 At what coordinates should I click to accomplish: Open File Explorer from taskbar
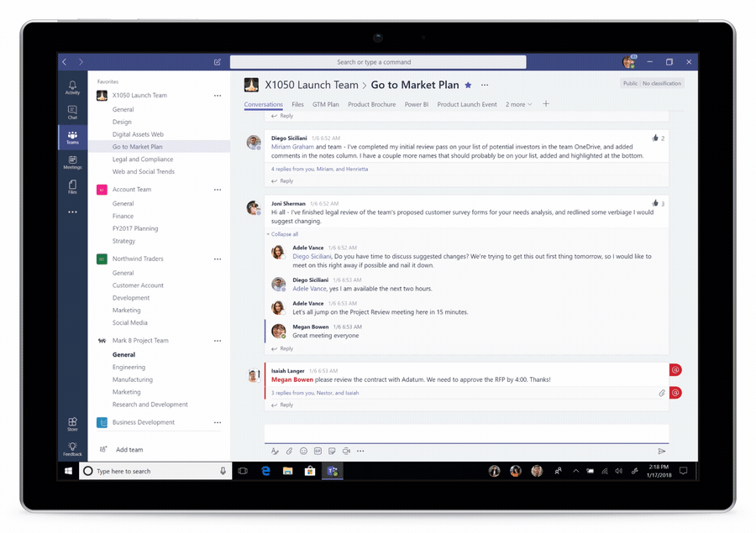[288, 471]
